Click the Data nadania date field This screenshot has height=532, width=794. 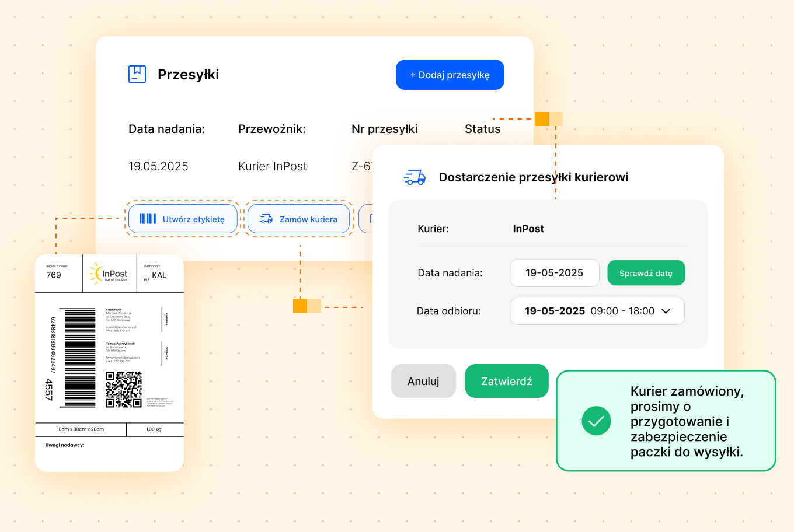(x=555, y=273)
